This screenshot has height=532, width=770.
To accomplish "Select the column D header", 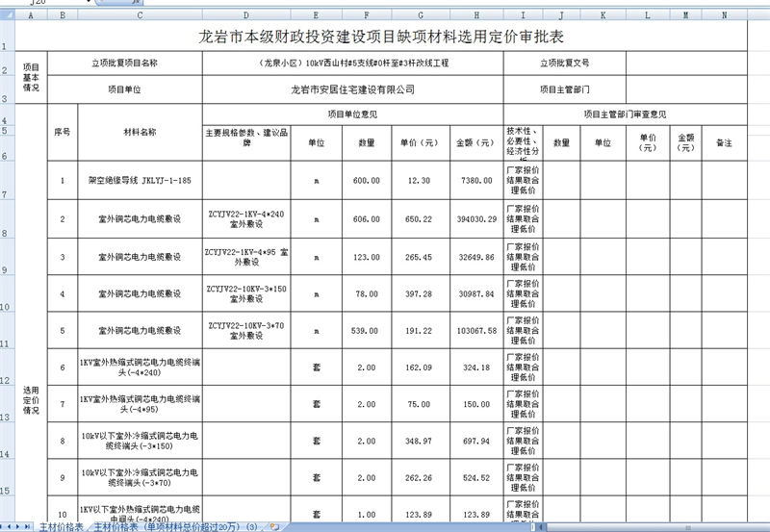I will point(245,15).
